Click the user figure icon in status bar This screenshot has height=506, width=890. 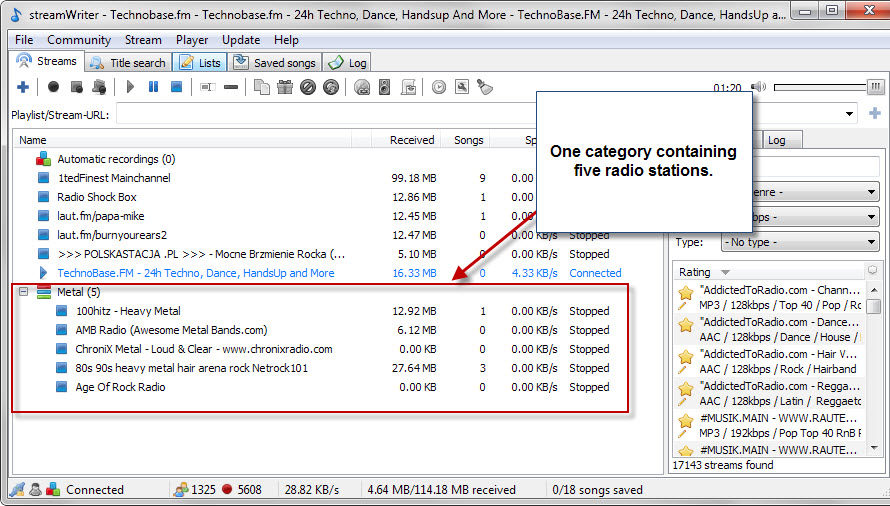tap(35, 490)
